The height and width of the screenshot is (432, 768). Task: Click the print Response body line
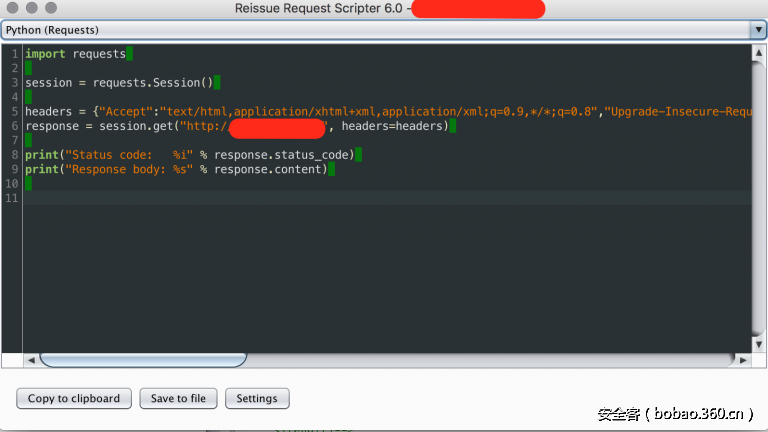tap(176, 169)
